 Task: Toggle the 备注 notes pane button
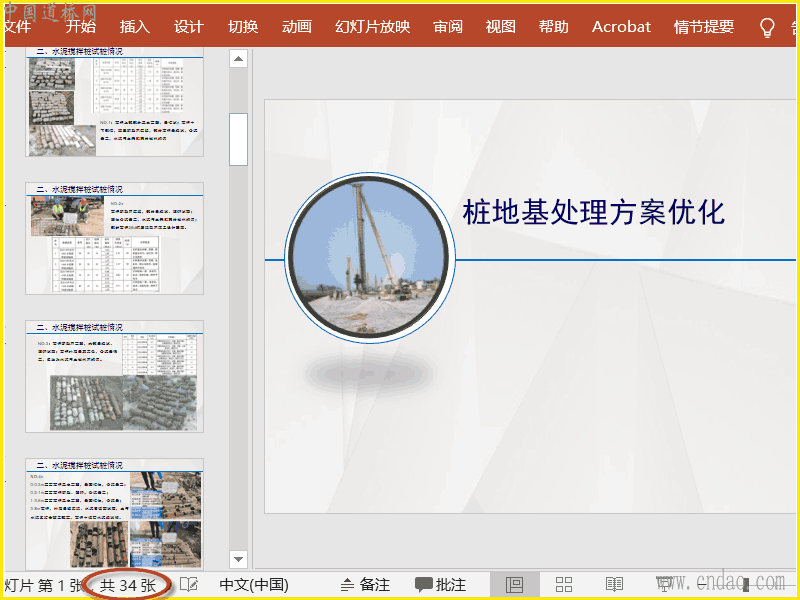pos(365,585)
